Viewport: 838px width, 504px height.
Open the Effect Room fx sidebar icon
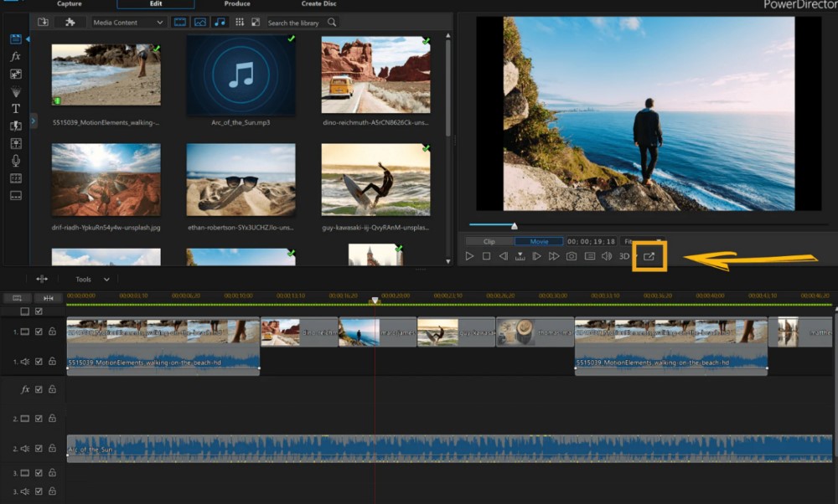tap(15, 56)
